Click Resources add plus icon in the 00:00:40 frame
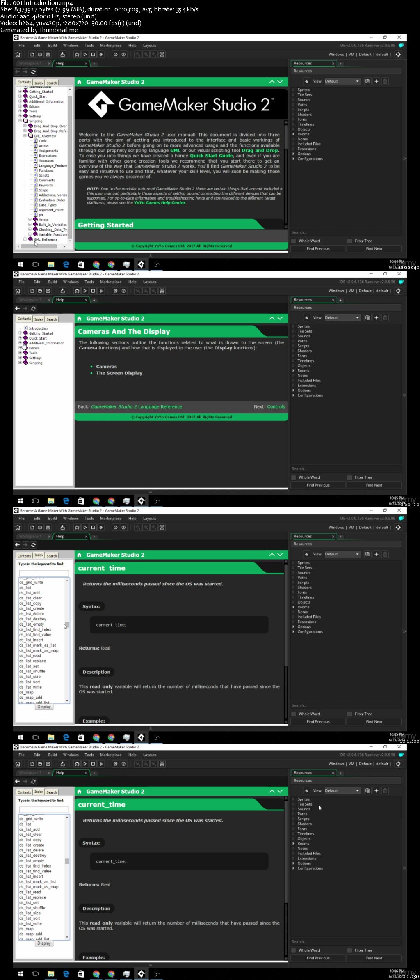This screenshot has height=980, width=420. tap(376, 81)
